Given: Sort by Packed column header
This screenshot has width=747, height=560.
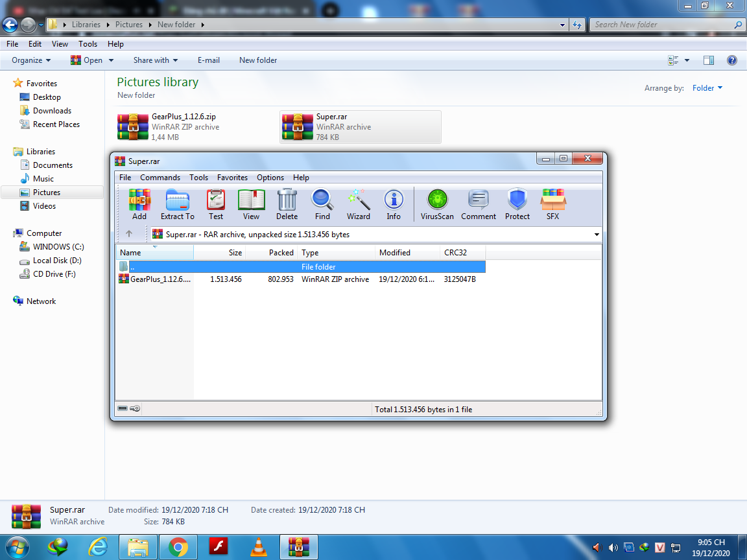Looking at the screenshot, I should (x=272, y=252).
